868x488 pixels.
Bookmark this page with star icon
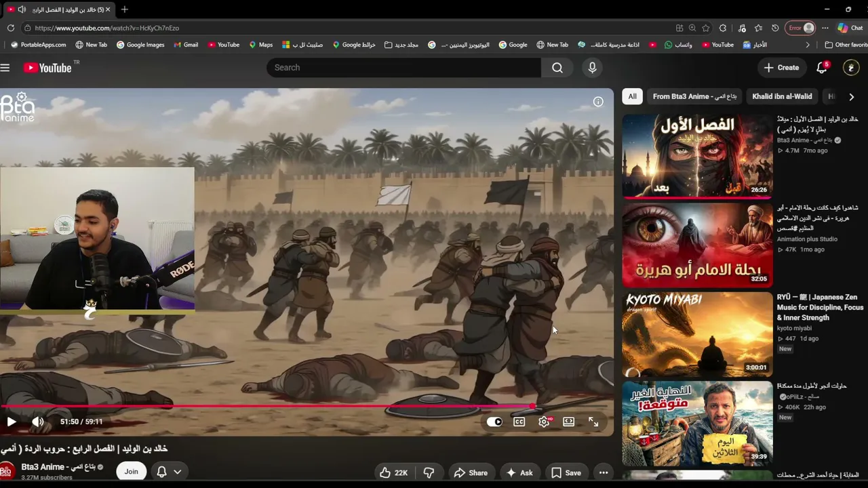click(706, 28)
